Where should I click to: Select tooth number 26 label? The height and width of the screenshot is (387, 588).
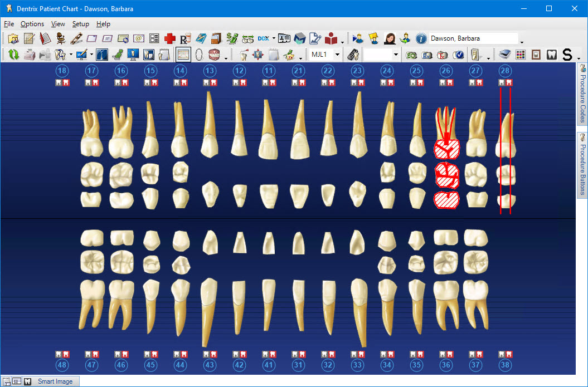[445, 71]
